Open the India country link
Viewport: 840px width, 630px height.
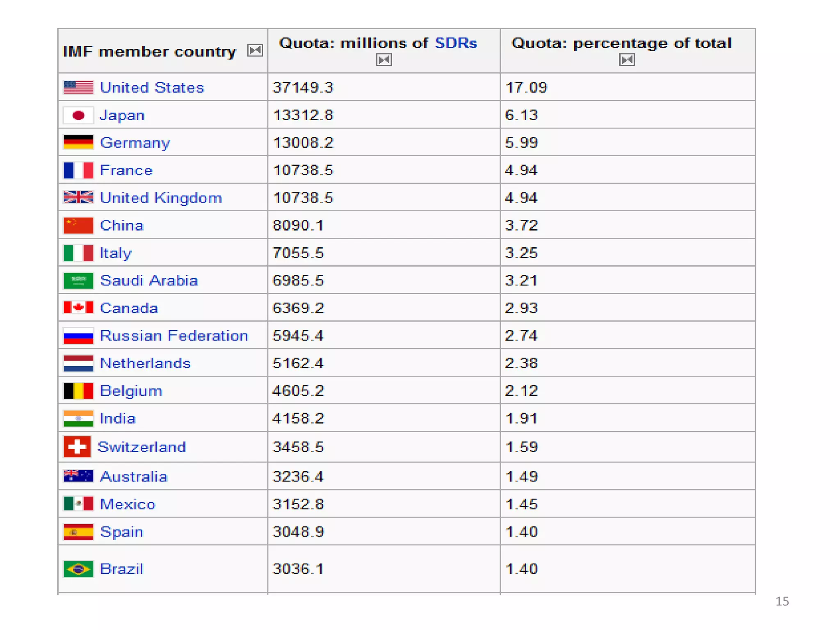118,418
